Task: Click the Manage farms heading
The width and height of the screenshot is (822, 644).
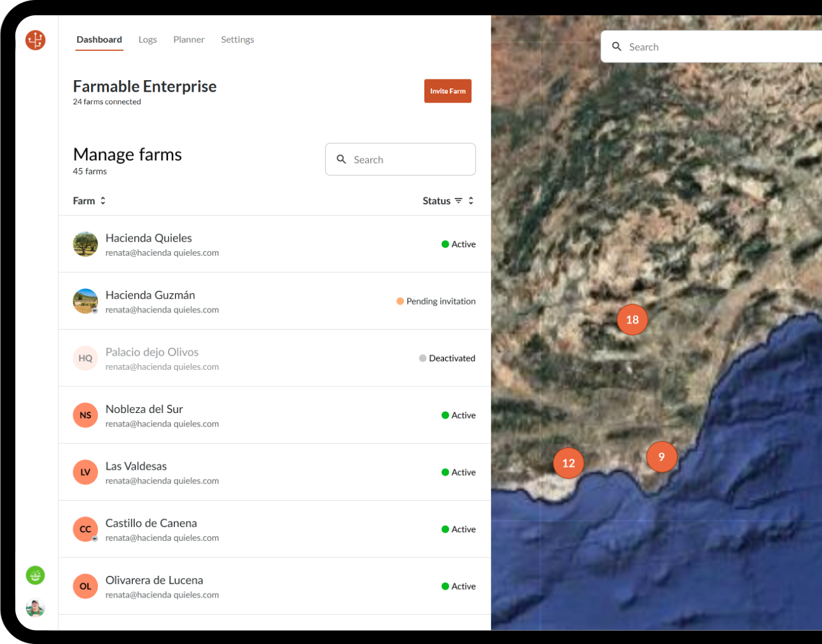Action: pos(127,154)
